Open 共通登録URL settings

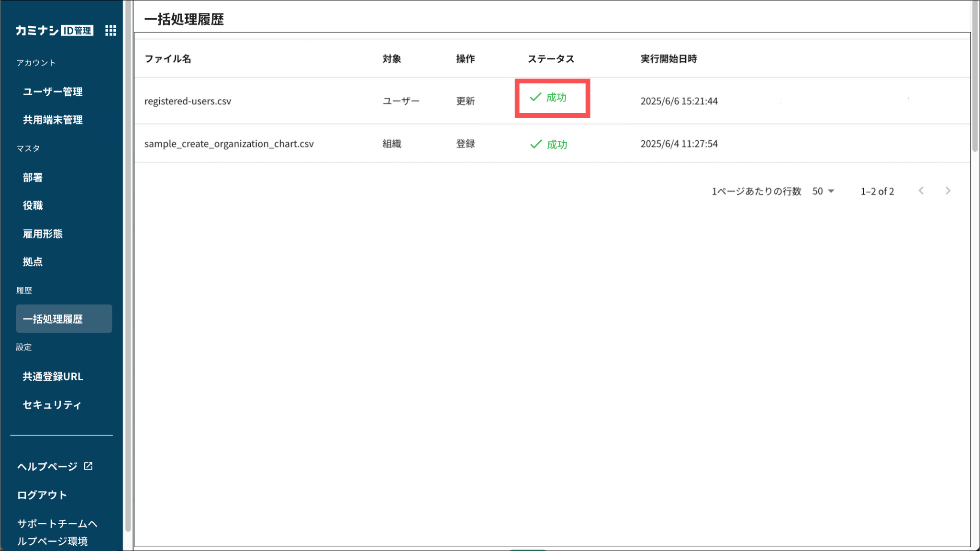(x=53, y=376)
